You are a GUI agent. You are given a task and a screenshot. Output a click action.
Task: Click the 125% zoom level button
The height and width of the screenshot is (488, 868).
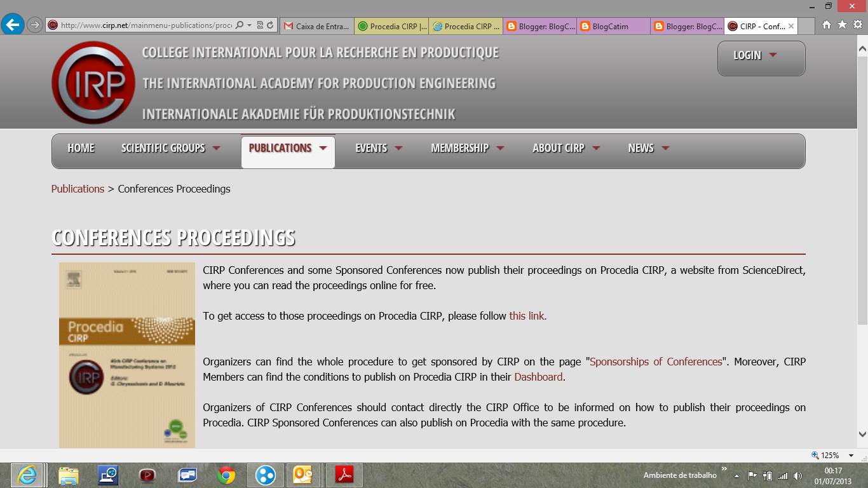825,455
